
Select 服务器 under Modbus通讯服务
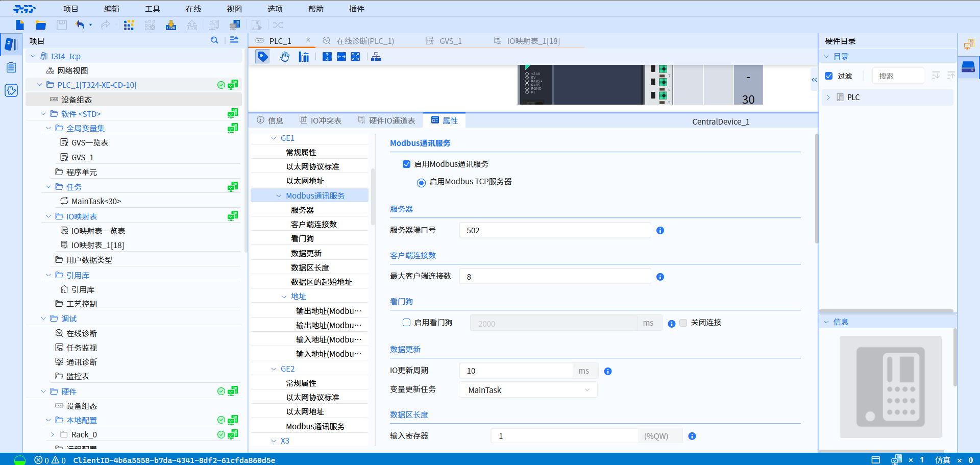coord(303,209)
